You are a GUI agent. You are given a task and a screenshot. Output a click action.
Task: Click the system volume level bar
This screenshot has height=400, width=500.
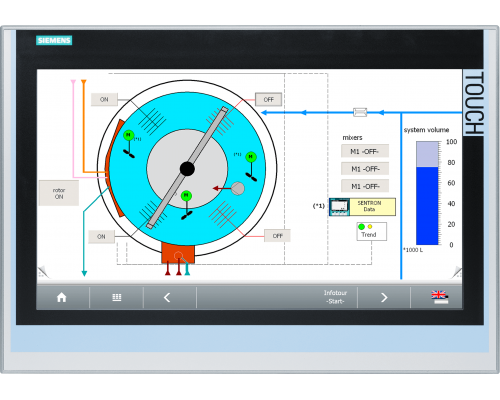(427, 193)
